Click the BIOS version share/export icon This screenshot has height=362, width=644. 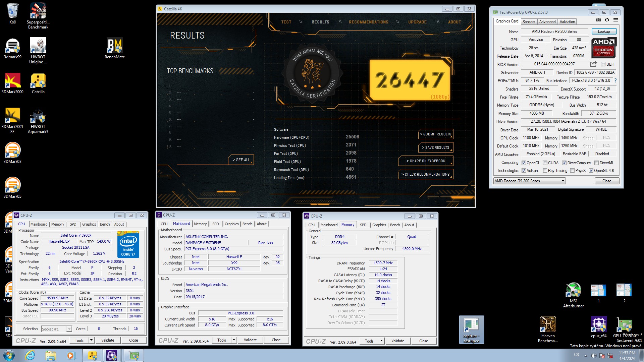[x=593, y=64]
